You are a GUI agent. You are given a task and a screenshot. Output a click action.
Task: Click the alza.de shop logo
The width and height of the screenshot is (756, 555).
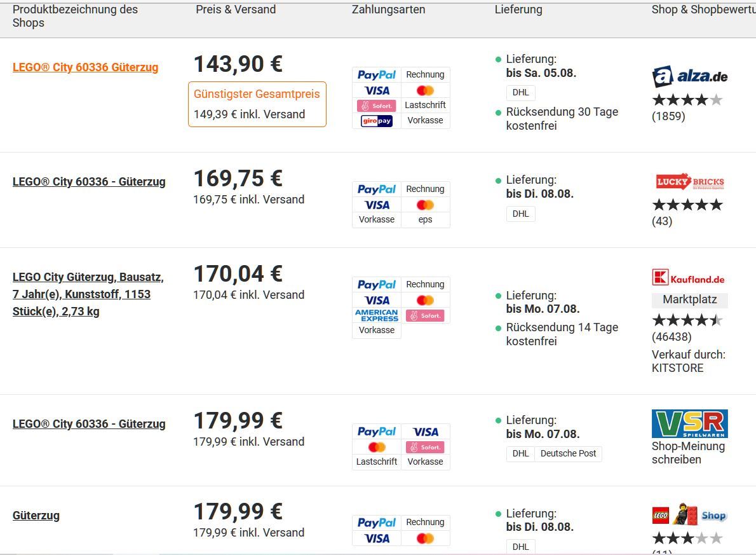(x=689, y=76)
